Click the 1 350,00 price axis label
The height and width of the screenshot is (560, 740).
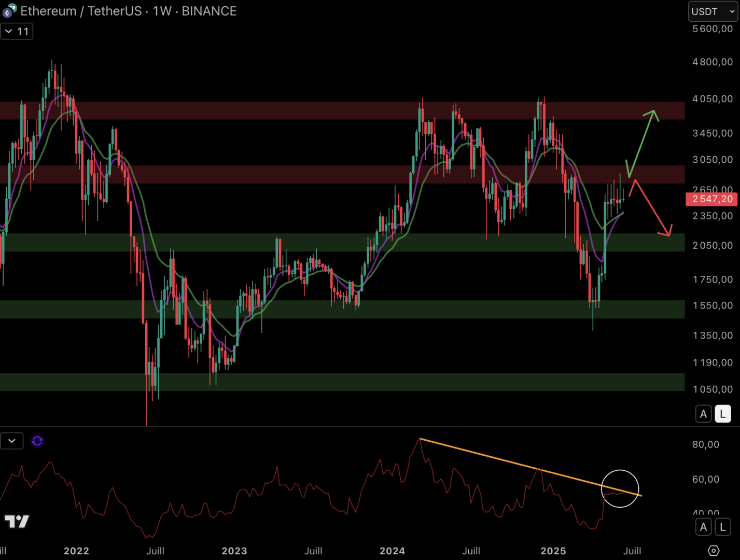pyautogui.click(x=713, y=335)
